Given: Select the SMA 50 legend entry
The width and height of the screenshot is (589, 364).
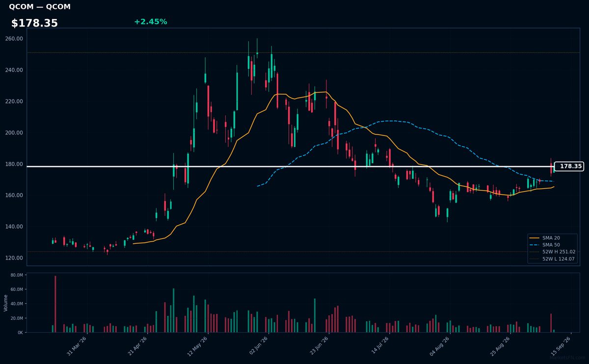Looking at the screenshot, I should (545, 244).
